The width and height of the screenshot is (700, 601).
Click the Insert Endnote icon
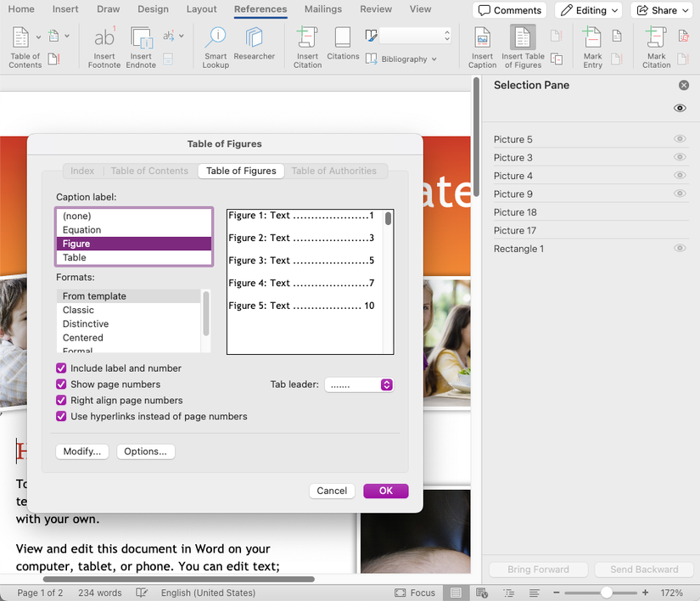141,38
